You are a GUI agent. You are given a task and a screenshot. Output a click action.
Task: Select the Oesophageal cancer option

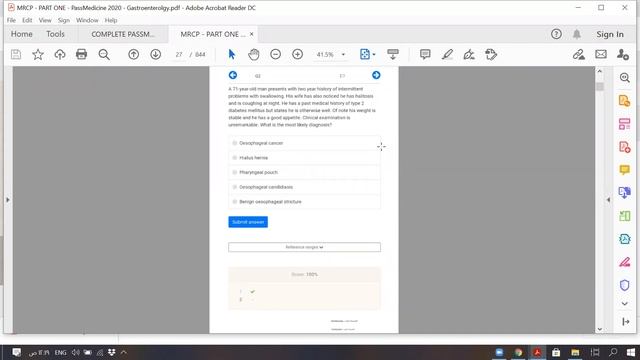pyautogui.click(x=304, y=143)
